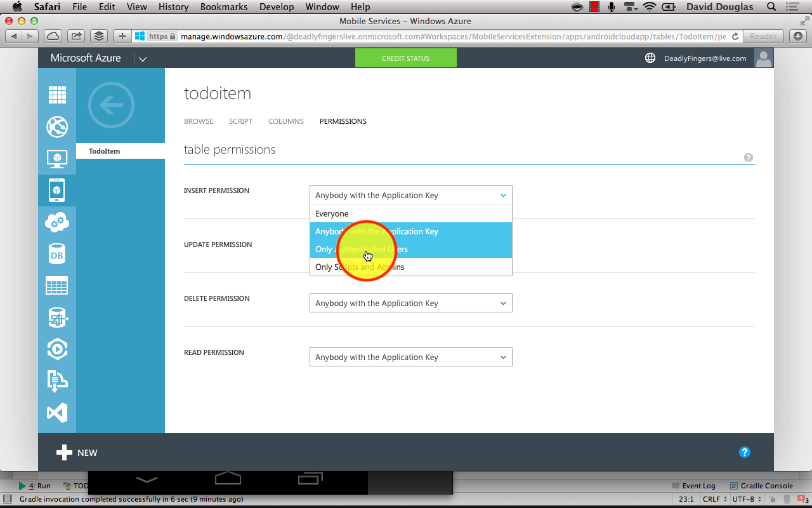This screenshot has height=508, width=812.
Task: Expand the Delete Permission dropdown
Action: click(410, 303)
